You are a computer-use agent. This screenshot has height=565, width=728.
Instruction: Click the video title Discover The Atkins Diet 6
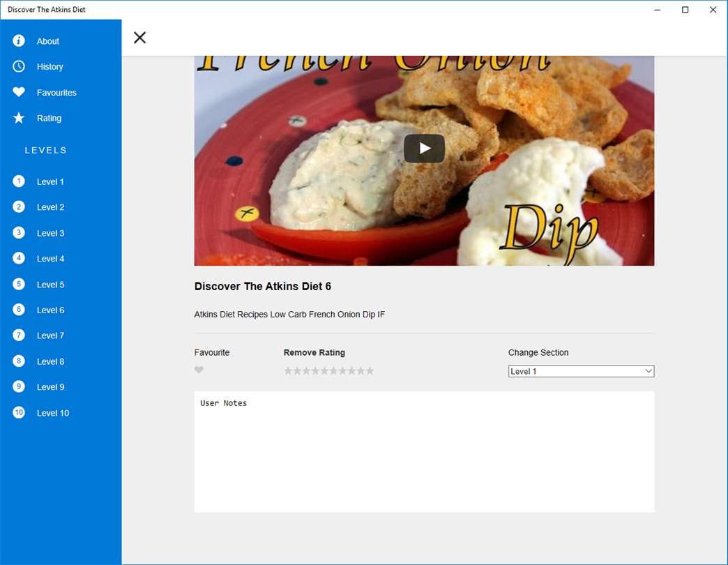263,287
